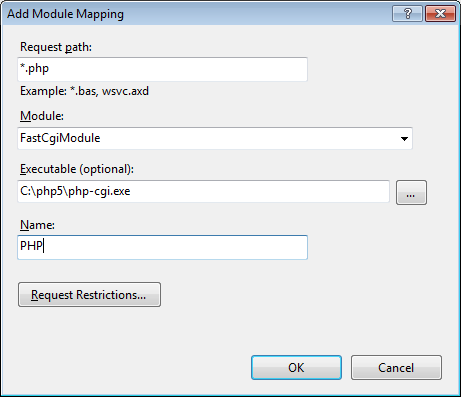Click the help question mark button
Screen dimensions: 461x397
pyautogui.click(x=407, y=14)
